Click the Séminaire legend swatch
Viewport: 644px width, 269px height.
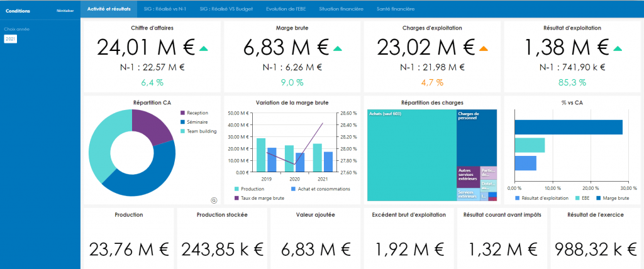tap(183, 122)
